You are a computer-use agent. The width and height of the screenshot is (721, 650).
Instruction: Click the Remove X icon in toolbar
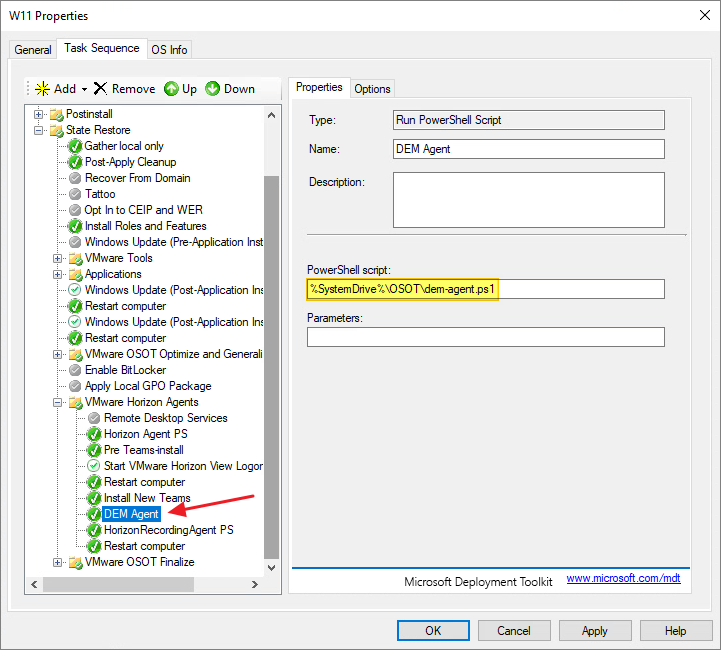pyautogui.click(x=100, y=89)
